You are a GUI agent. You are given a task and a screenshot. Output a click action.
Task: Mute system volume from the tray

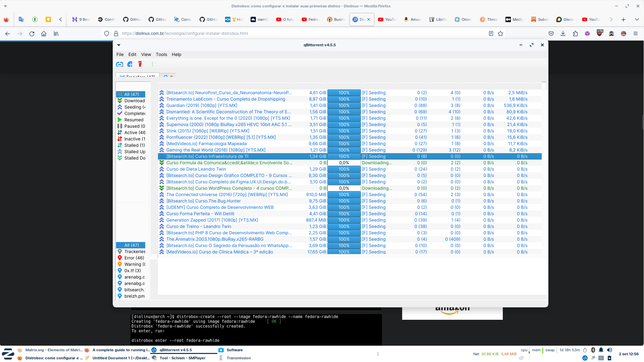pyautogui.click(x=609, y=350)
